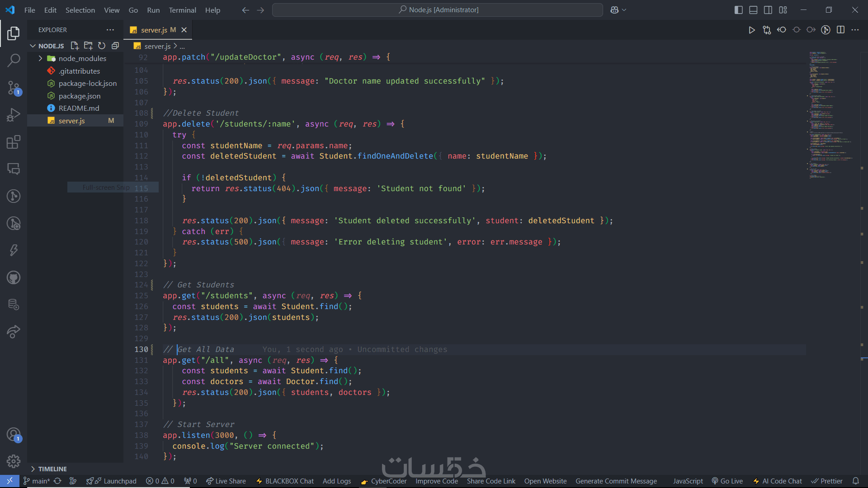Click Generate Commit Message button
868x488 pixels.
(x=616, y=481)
